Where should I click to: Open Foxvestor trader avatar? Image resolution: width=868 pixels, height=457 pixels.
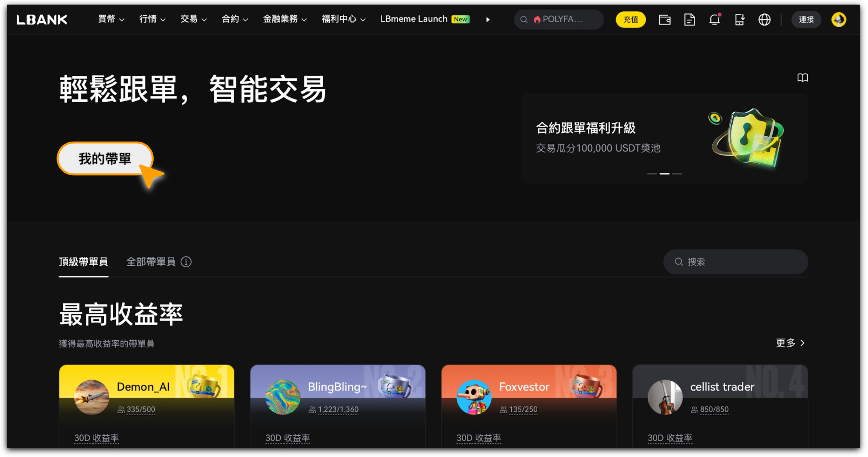point(474,397)
